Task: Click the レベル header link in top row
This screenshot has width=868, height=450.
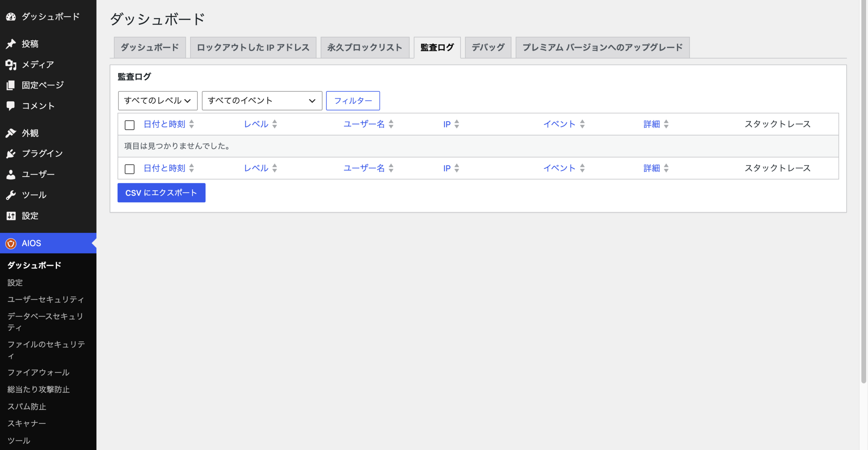Action: 256,124
